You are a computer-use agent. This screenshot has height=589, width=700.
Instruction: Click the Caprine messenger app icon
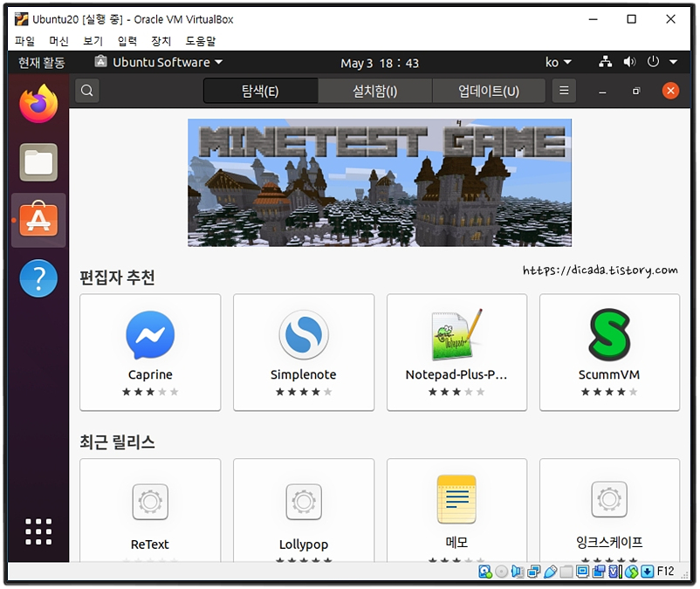pos(150,335)
